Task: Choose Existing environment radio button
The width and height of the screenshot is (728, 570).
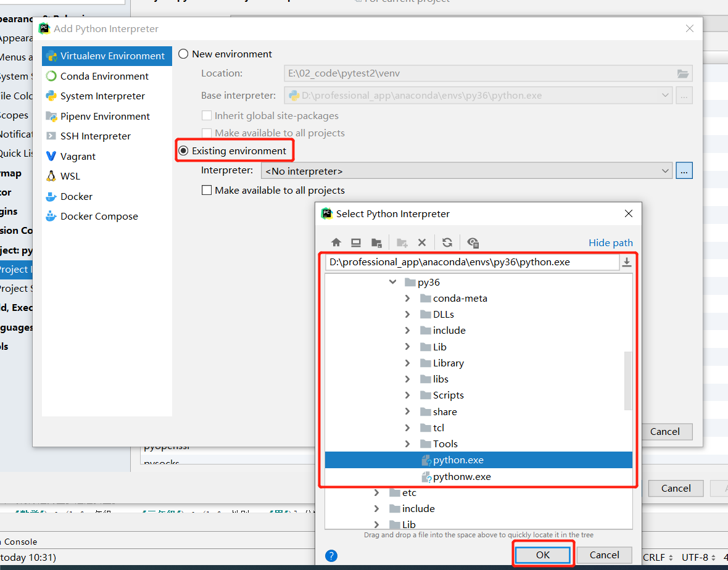Action: coord(183,151)
